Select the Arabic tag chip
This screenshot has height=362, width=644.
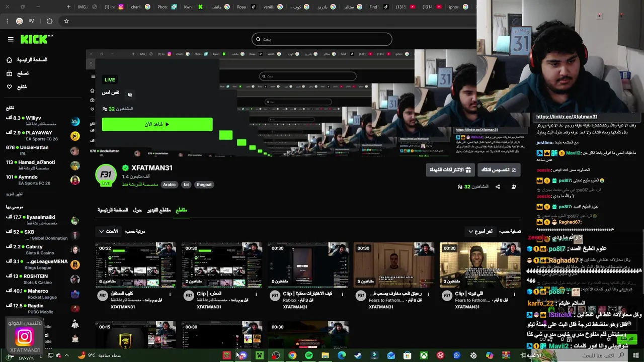pyautogui.click(x=170, y=185)
